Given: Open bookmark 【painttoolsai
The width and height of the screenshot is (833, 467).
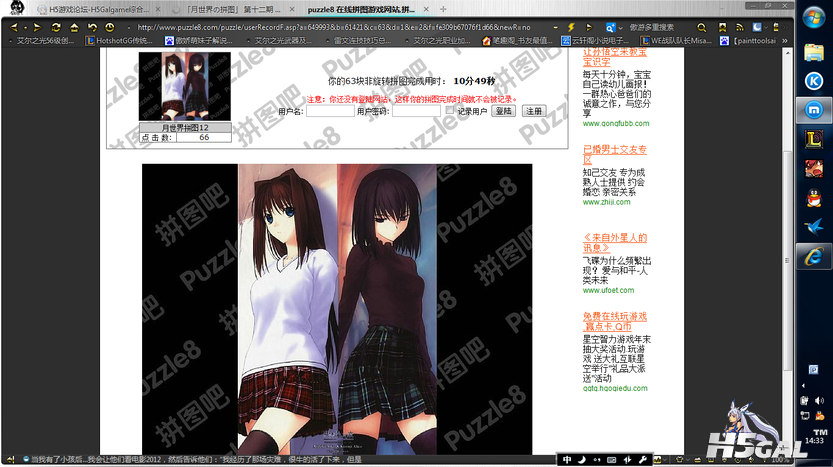Looking at the screenshot, I should [748, 40].
